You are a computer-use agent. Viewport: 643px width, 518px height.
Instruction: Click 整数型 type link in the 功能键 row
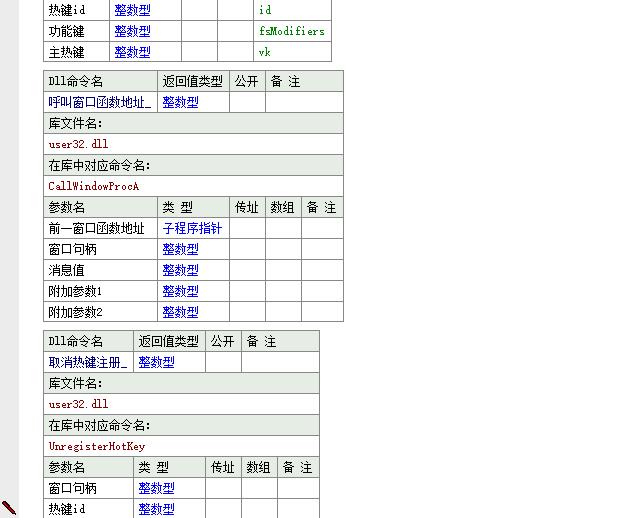[x=132, y=31]
